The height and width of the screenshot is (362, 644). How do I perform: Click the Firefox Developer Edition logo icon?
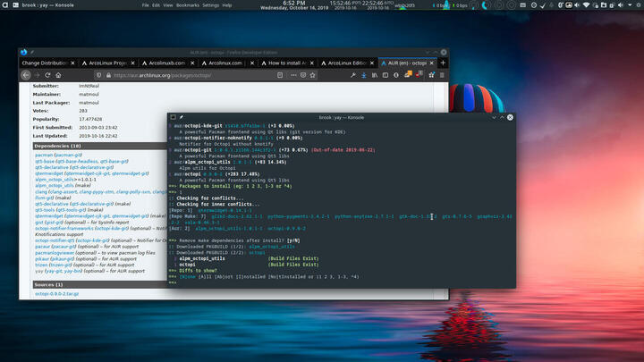tap(23, 52)
